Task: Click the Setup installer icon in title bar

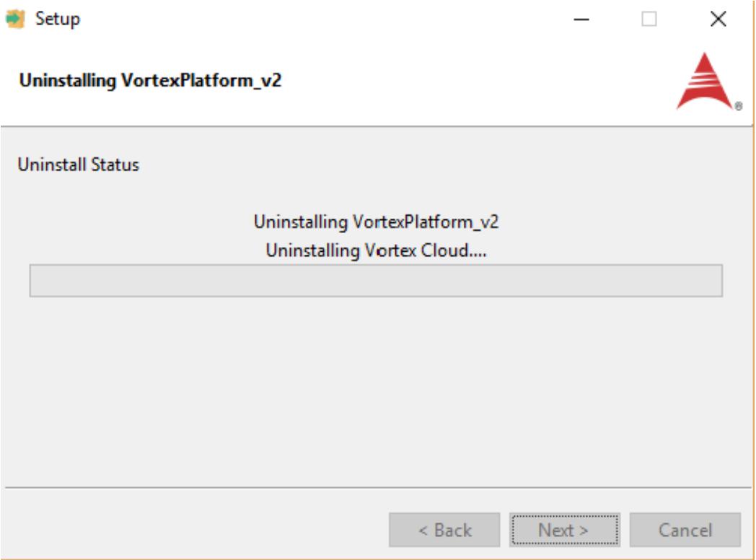Action: pyautogui.click(x=15, y=19)
